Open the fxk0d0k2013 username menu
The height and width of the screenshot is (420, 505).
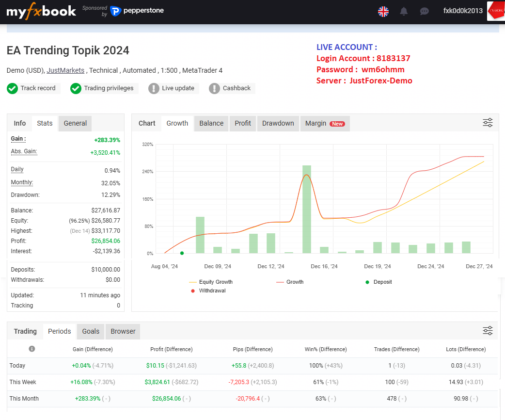click(463, 11)
